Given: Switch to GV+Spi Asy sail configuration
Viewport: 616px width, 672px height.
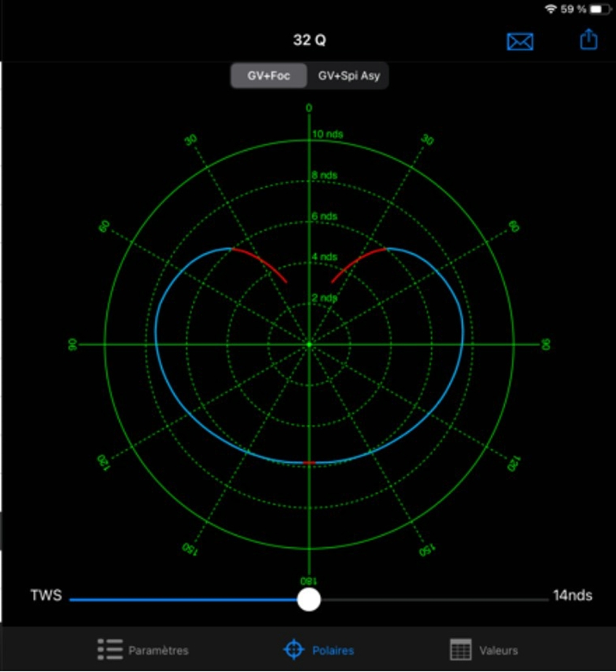Looking at the screenshot, I should tap(349, 76).
